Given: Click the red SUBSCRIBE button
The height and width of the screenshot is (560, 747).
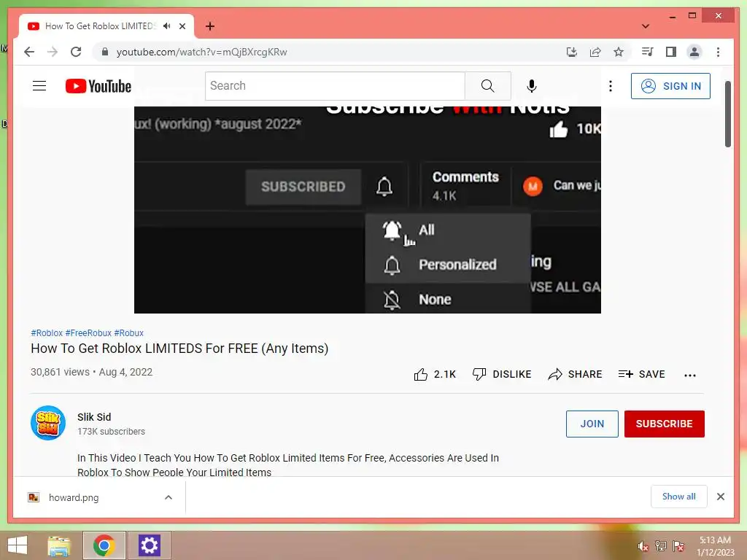Looking at the screenshot, I should [x=664, y=424].
